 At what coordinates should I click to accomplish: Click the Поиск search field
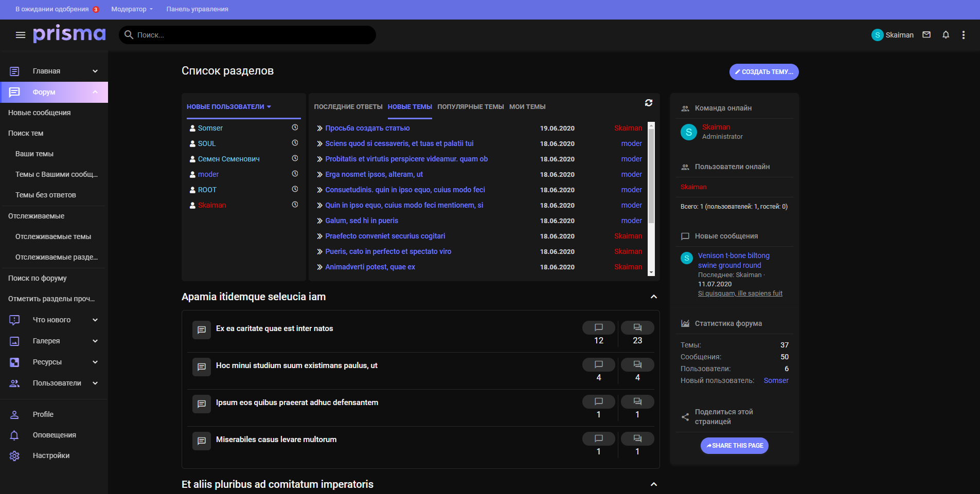[x=252, y=35]
